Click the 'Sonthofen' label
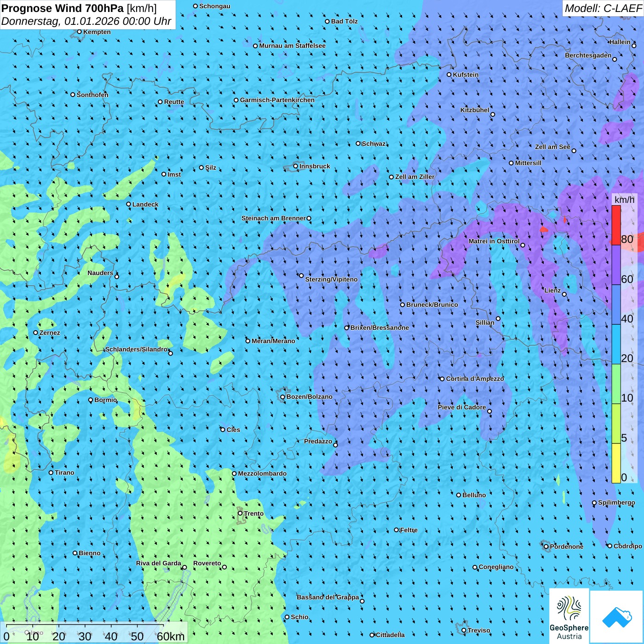The width and height of the screenshot is (644, 644). [92, 95]
